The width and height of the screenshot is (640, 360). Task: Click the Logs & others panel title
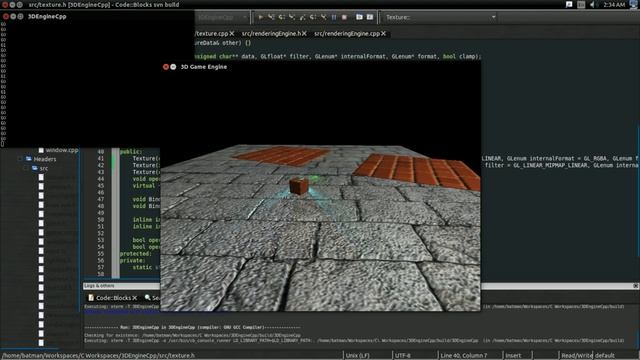click(x=99, y=286)
